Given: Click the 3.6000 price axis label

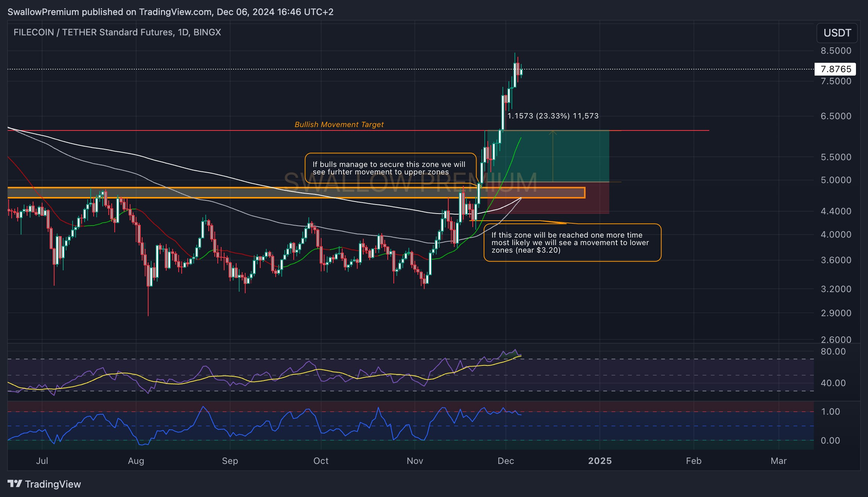Looking at the screenshot, I should tap(836, 260).
